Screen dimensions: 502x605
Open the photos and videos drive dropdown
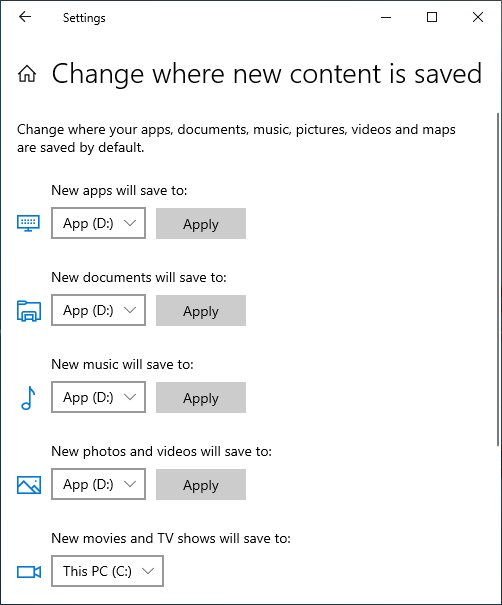pyautogui.click(x=98, y=484)
